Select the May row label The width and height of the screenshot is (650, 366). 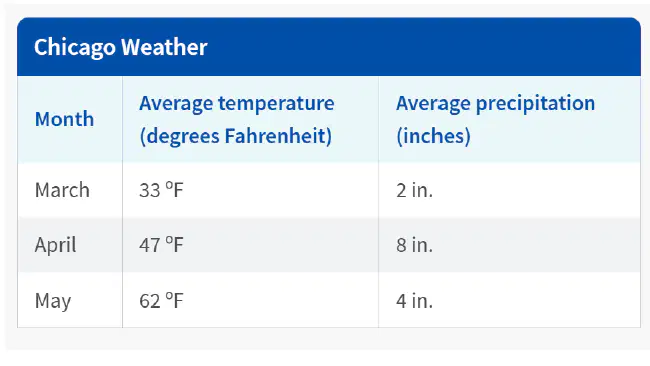53,301
